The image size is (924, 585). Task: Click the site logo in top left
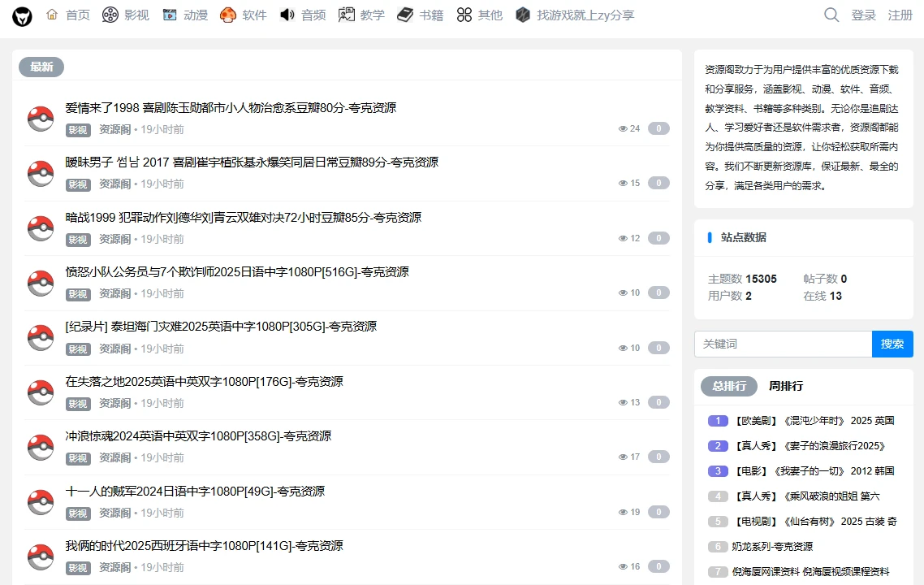tap(22, 15)
